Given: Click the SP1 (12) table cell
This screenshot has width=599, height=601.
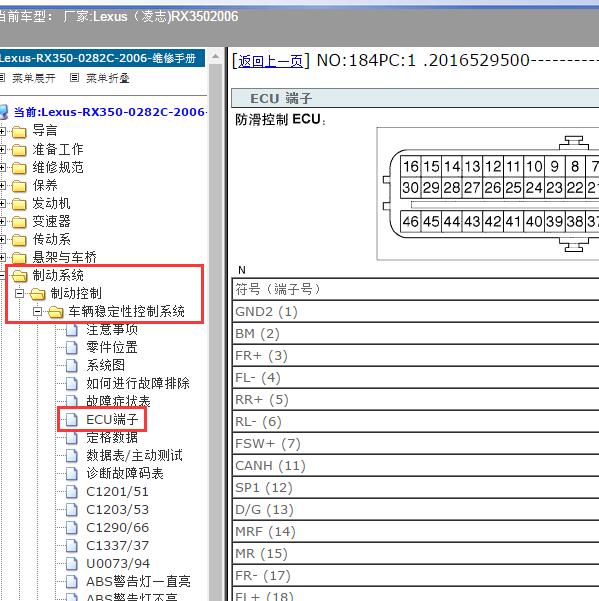Looking at the screenshot, I should (416, 488).
